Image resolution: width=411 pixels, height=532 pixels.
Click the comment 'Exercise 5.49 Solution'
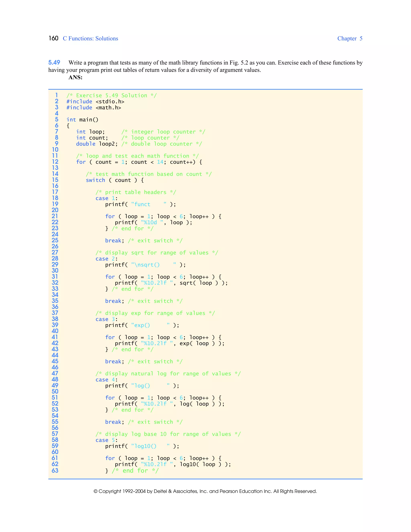112,95
